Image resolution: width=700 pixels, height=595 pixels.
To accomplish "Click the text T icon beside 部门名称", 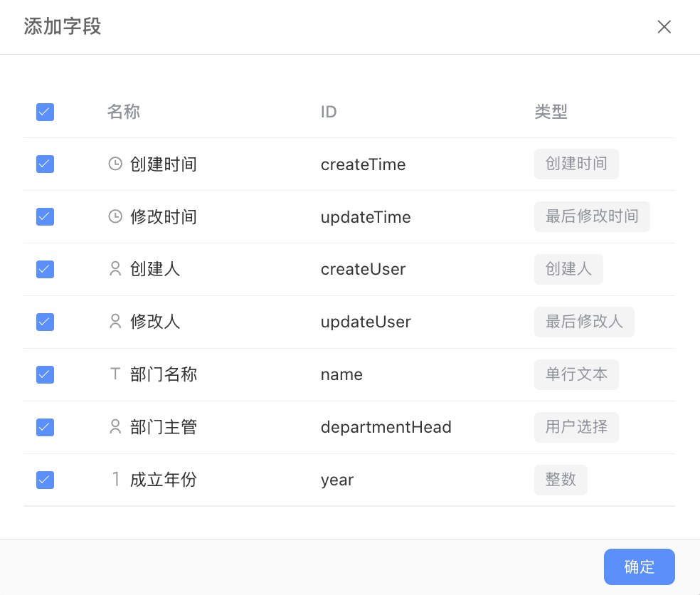I will pos(115,374).
